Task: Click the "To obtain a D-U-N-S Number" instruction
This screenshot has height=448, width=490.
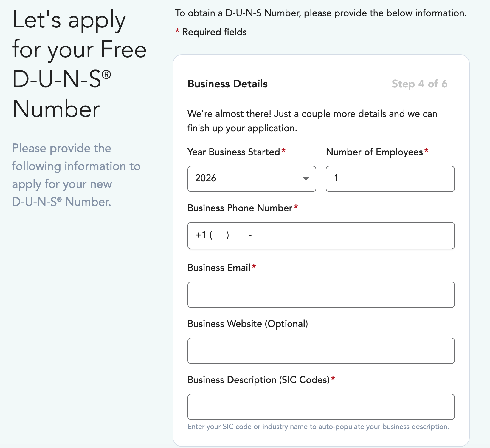Action: pyautogui.click(x=321, y=13)
